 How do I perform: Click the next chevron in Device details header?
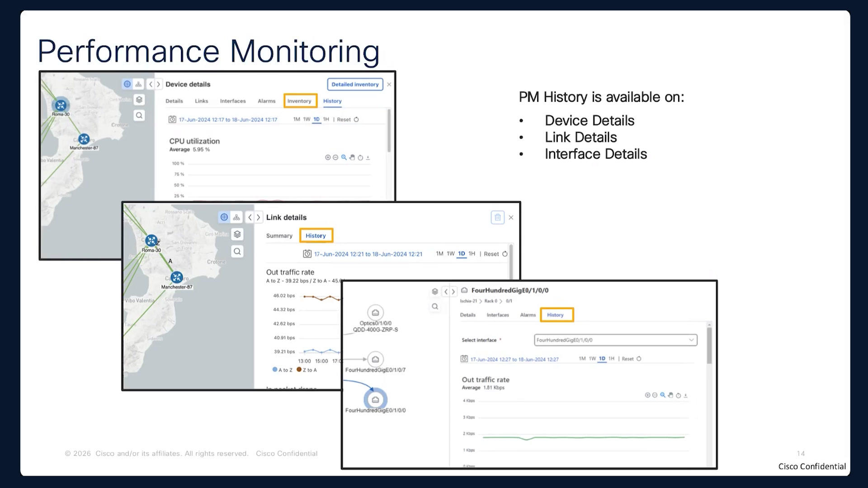pos(158,84)
